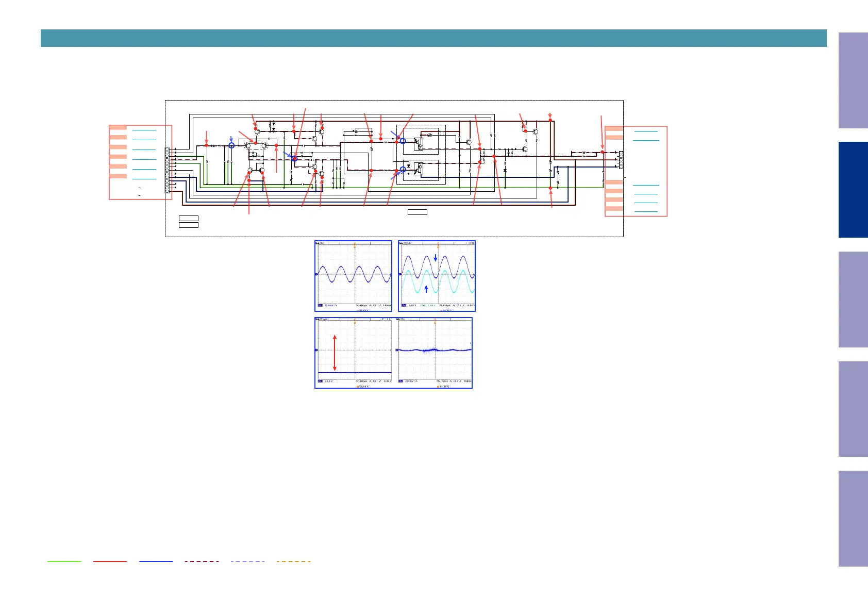Click the empty label box at schematic bottom center
868x614 pixels.
pyautogui.click(x=418, y=212)
